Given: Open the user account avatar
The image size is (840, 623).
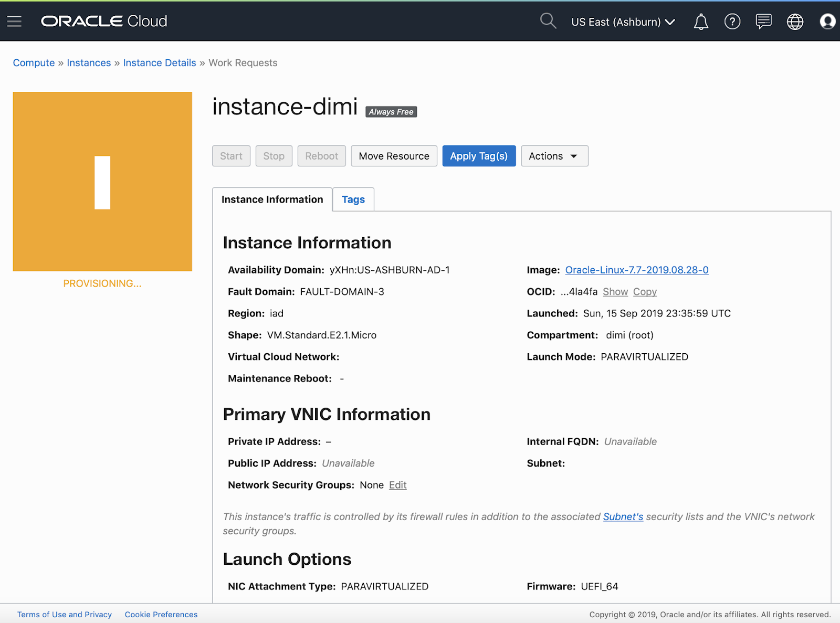Looking at the screenshot, I should [827, 22].
